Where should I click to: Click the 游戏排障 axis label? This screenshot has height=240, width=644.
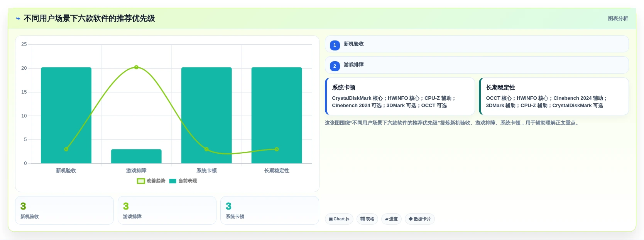[136, 171]
